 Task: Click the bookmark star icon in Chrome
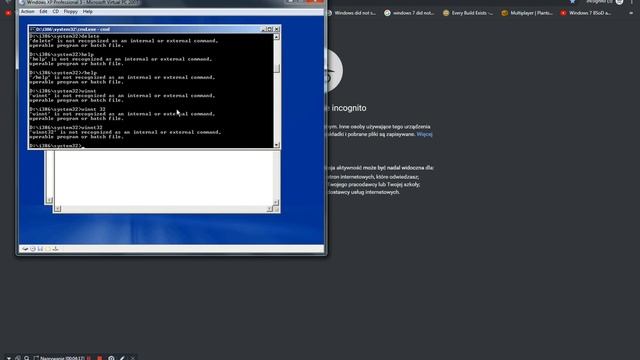pos(573,2)
